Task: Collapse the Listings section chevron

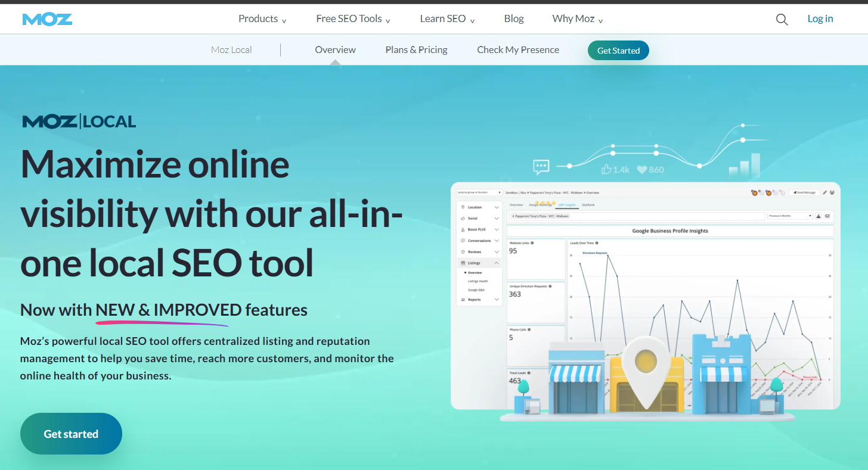Action: (497, 263)
